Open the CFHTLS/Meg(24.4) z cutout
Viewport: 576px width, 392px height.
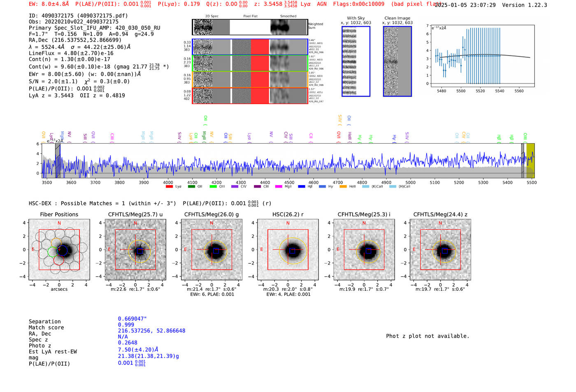point(440,250)
